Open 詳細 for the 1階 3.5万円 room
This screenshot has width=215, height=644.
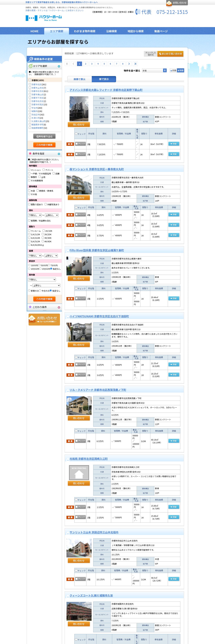174,298
